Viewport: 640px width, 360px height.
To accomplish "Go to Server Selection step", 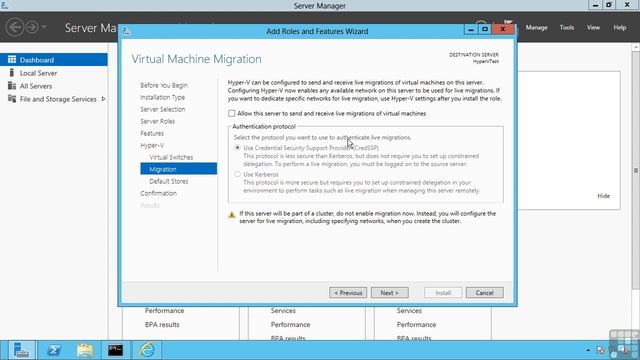I will click(x=162, y=109).
